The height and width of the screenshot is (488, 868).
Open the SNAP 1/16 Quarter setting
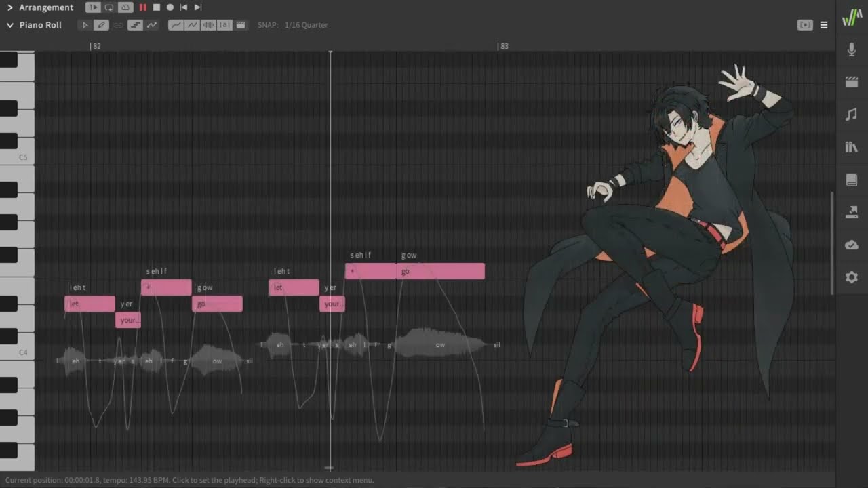pyautogui.click(x=292, y=25)
